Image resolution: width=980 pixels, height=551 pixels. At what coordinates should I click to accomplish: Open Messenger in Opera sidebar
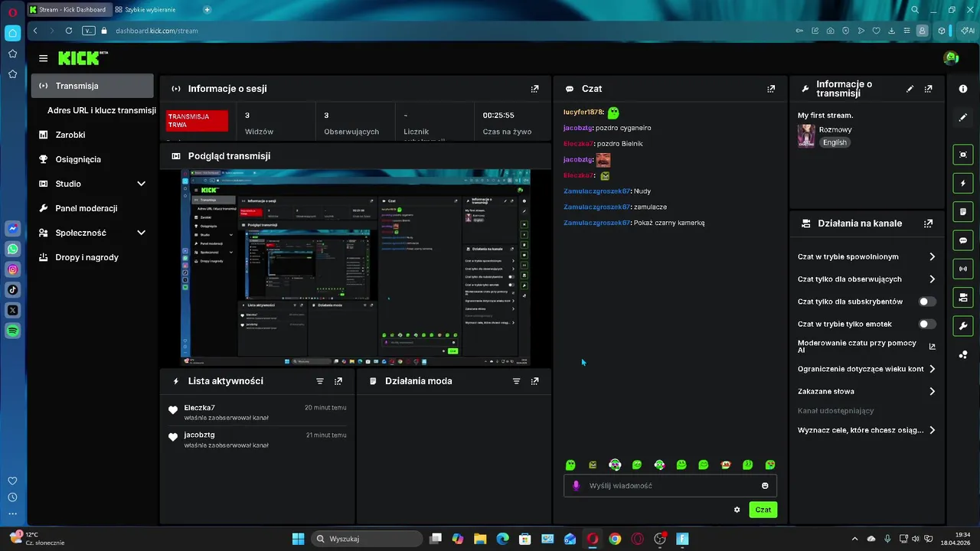click(12, 229)
